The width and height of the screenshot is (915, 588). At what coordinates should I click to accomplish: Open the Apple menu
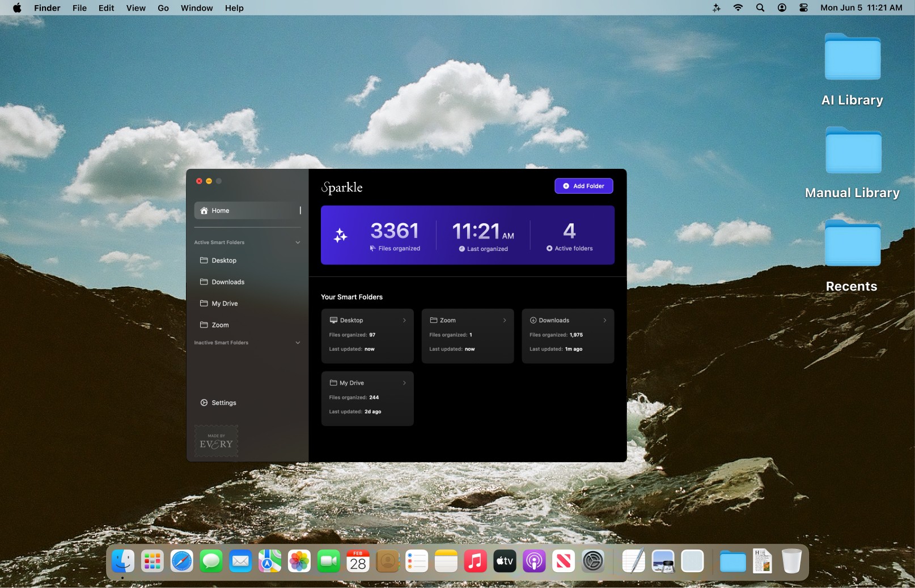[17, 8]
